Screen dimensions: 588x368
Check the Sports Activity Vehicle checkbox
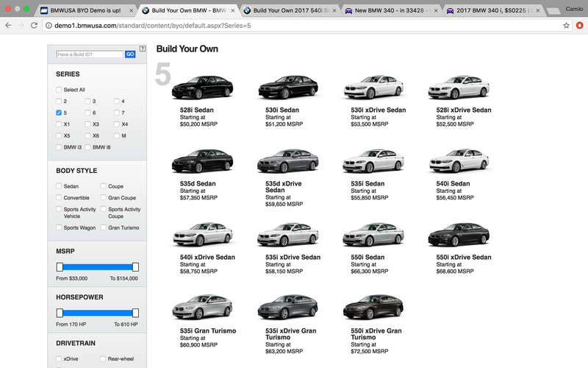[x=59, y=209]
